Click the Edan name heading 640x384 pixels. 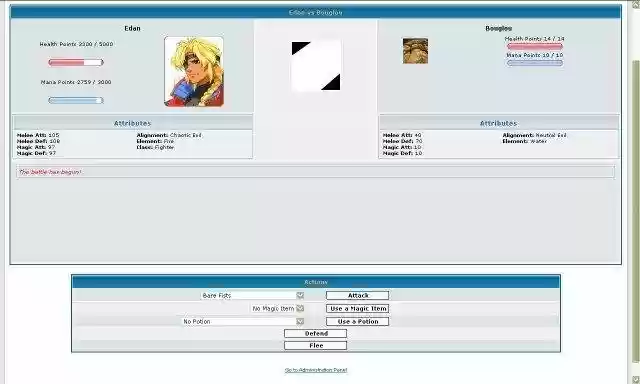click(x=132, y=28)
